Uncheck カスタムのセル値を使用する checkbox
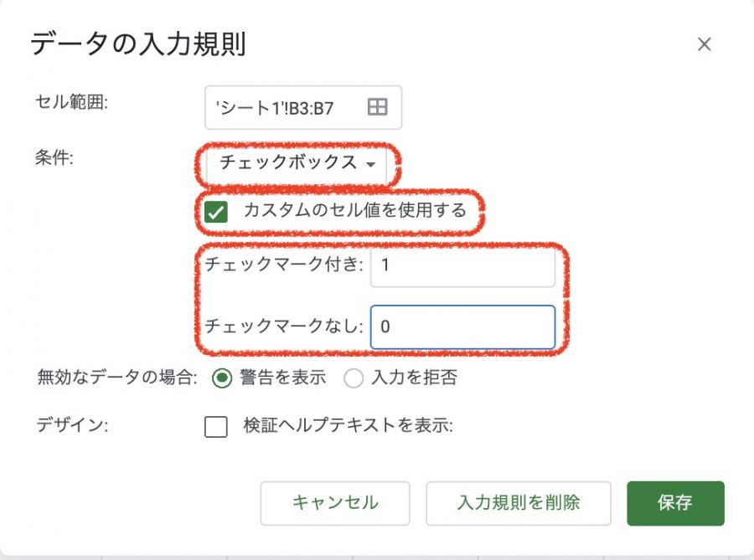The height and width of the screenshot is (560, 754). [216, 212]
